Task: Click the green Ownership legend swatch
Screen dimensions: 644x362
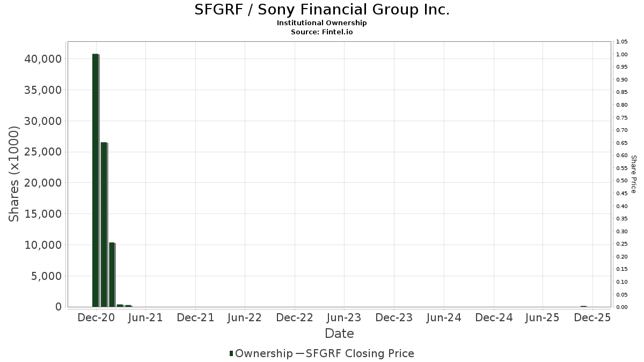Action: pyautogui.click(x=231, y=353)
